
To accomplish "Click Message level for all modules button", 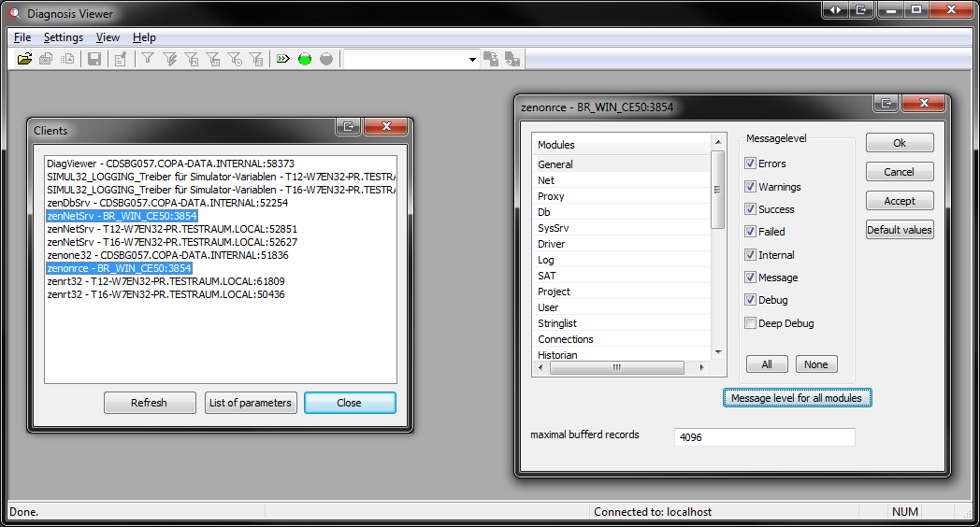I will pos(797,398).
